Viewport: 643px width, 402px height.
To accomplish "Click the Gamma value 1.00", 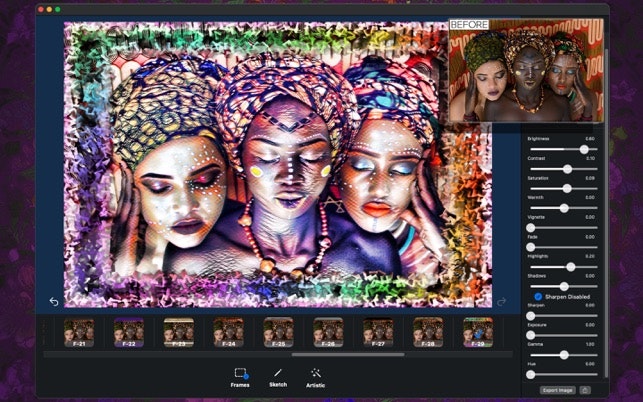I will click(590, 344).
